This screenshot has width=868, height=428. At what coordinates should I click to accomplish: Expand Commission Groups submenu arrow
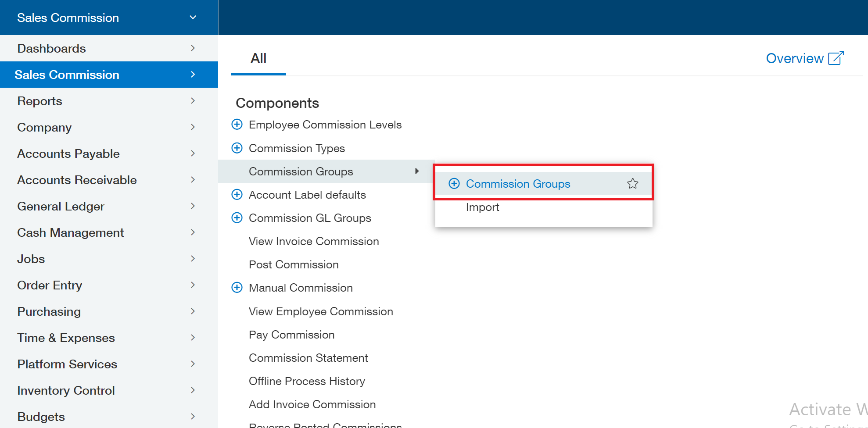[417, 171]
